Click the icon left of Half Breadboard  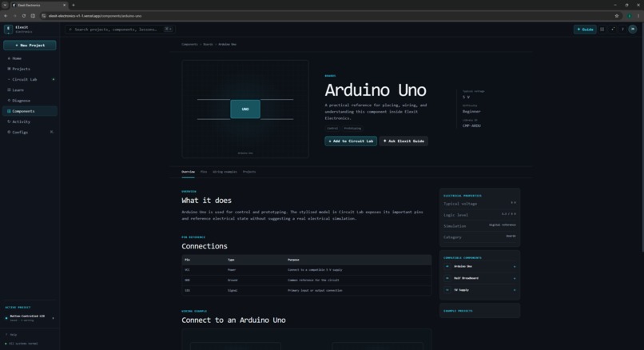447,278
